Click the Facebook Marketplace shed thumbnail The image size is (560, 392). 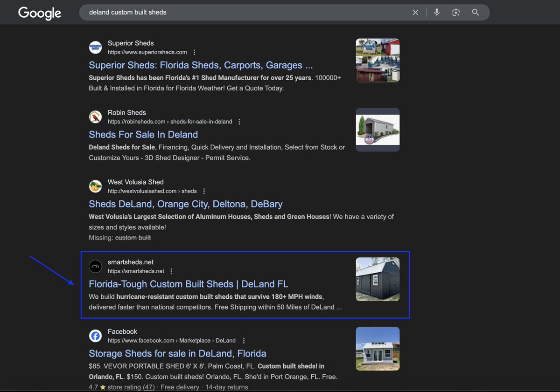point(378,349)
